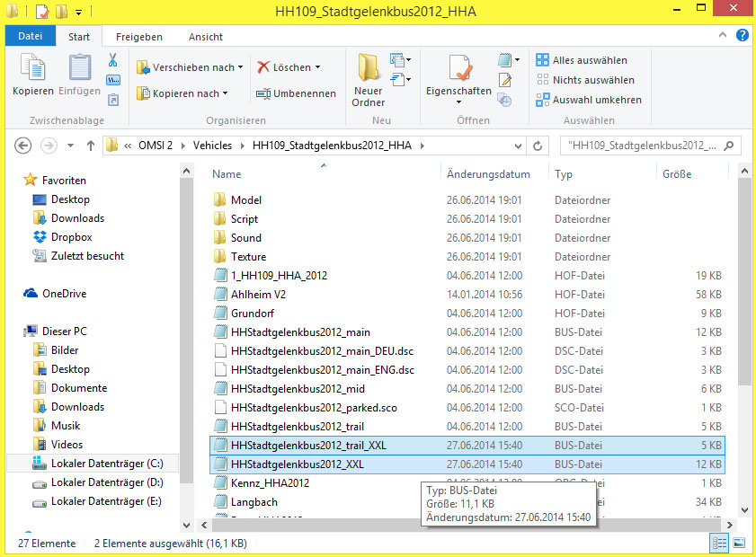The image size is (756, 557).
Task: Open the Öffnen (open) dropdown icon
Action: [509, 60]
